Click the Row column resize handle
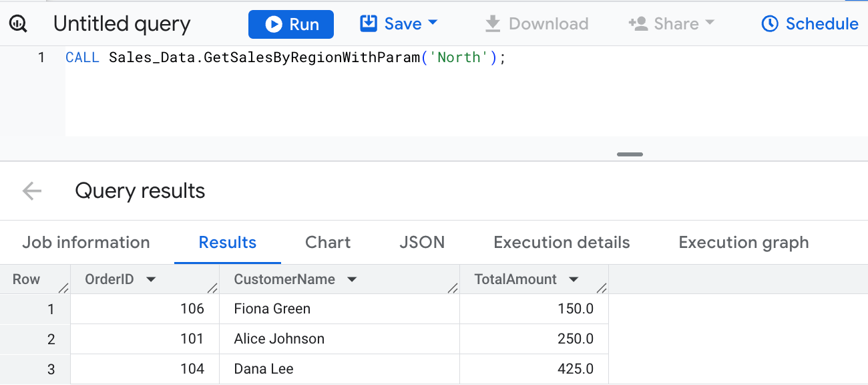The width and height of the screenshot is (868, 385). [x=64, y=288]
